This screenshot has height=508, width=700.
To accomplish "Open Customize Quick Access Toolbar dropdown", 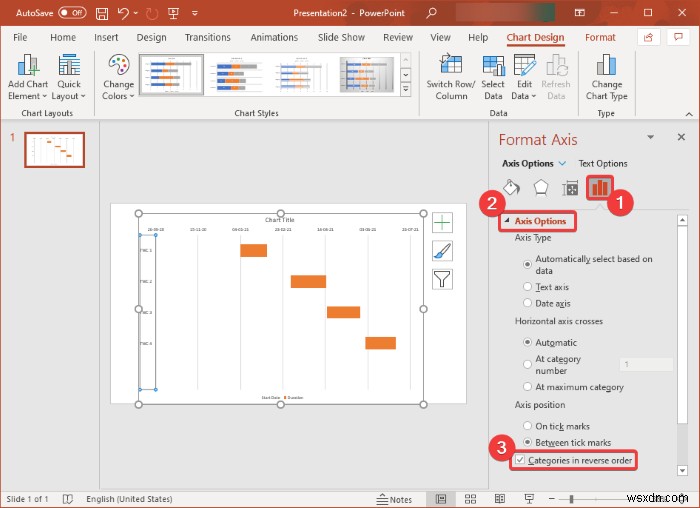I will click(195, 13).
